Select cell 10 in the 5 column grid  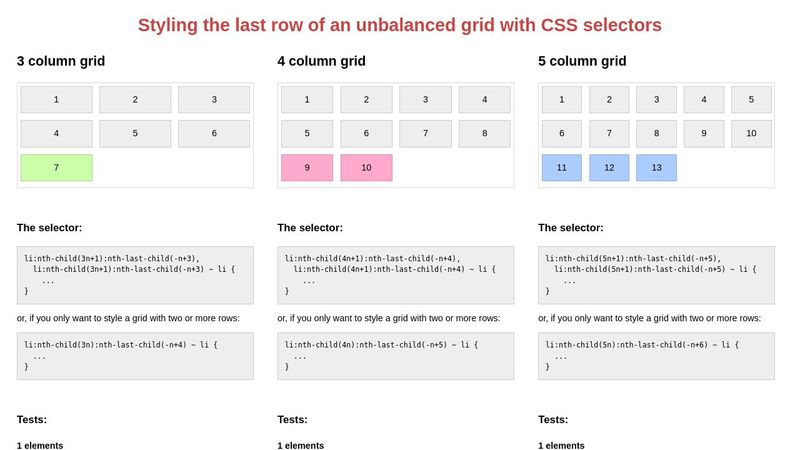[751, 133]
